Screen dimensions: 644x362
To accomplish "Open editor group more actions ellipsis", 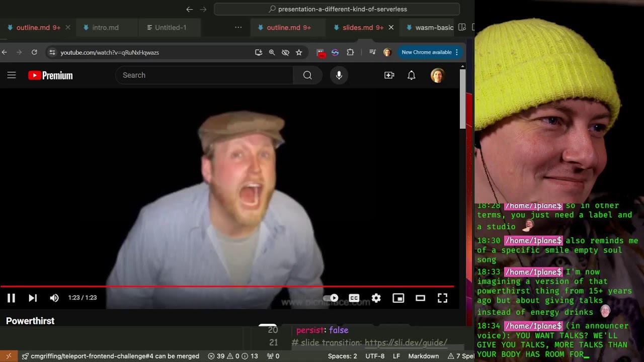I will click(238, 28).
